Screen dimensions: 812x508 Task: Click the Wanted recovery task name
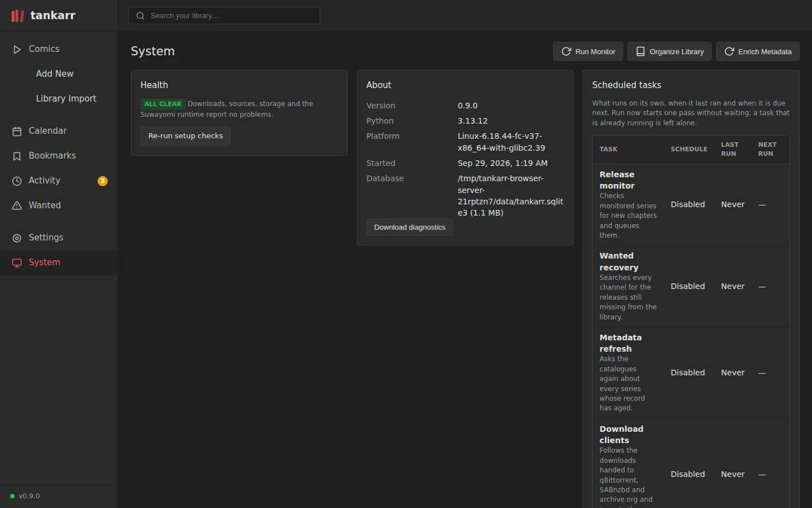tap(619, 262)
